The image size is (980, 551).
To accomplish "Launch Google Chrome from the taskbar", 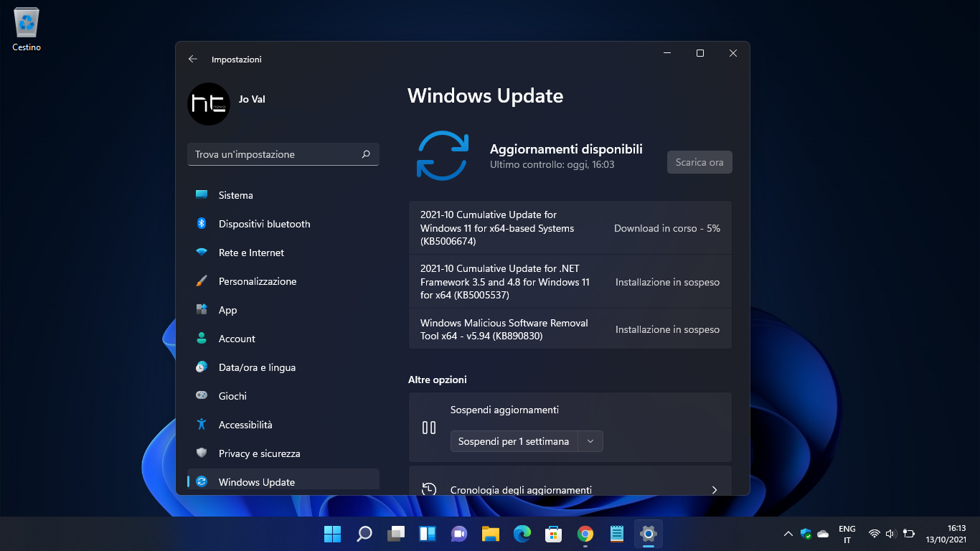I will pyautogui.click(x=585, y=534).
